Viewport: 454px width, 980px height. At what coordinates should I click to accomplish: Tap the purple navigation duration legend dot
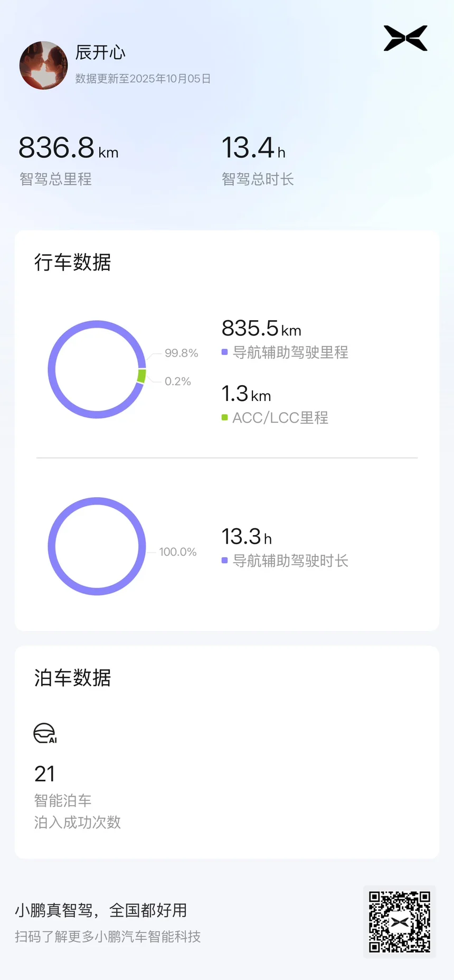[224, 560]
